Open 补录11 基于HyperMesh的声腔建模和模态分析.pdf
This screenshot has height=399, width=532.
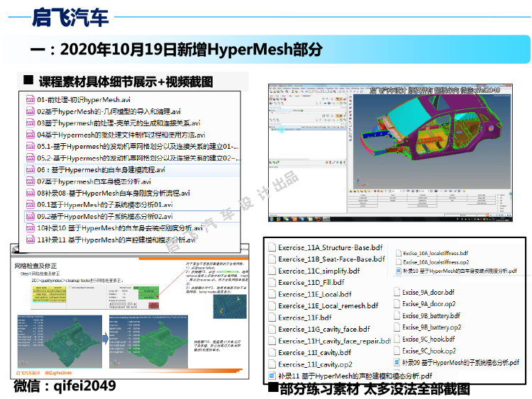click(x=355, y=376)
